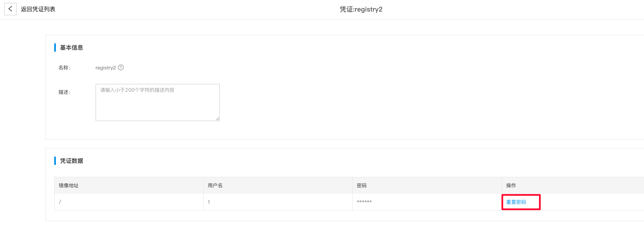
Task: Click the 名称 field label
Action: click(x=64, y=68)
